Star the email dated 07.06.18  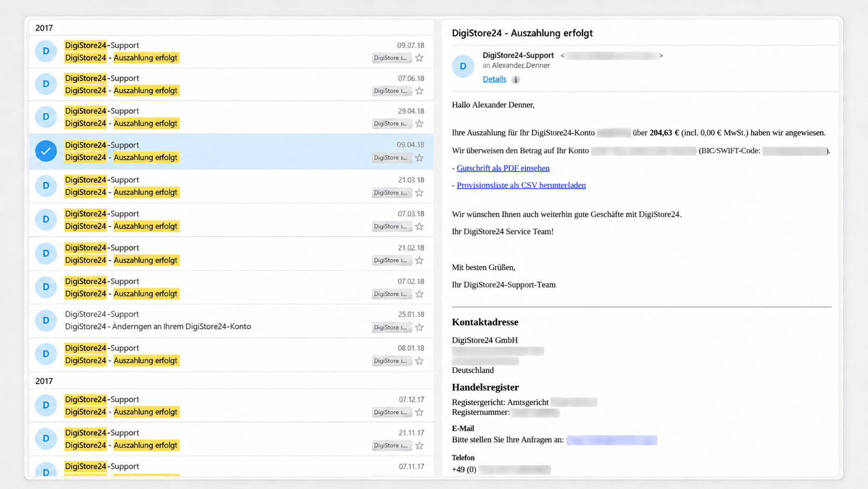[419, 91]
